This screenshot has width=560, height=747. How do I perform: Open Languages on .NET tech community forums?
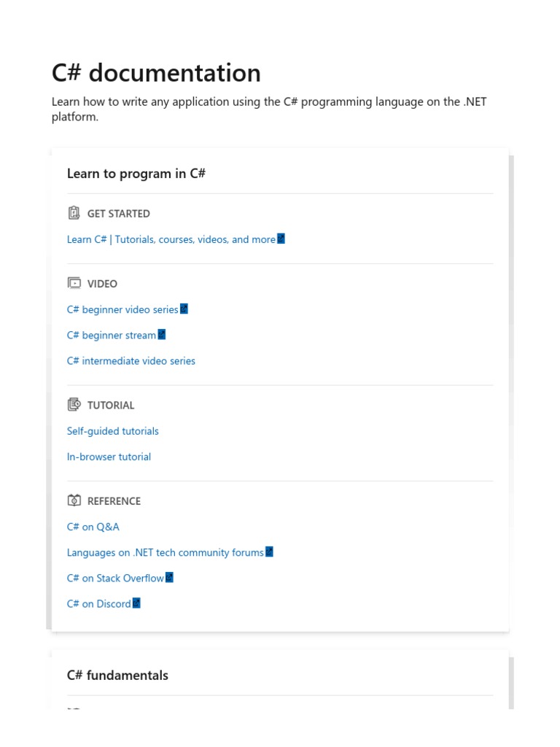tap(166, 553)
